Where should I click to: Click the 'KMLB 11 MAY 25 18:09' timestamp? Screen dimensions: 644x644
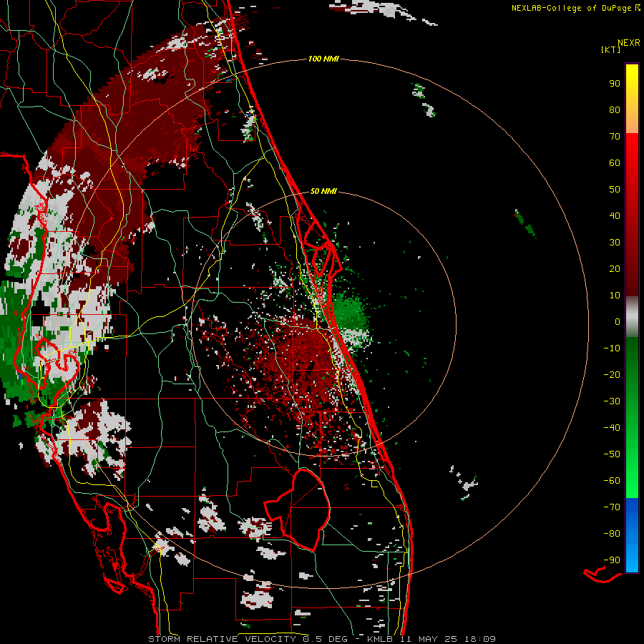(431, 639)
